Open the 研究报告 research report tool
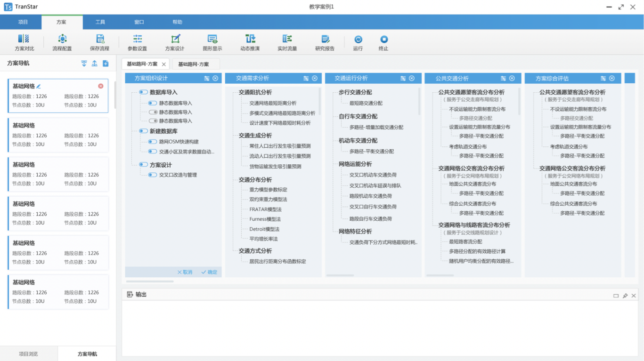The height and width of the screenshot is (361, 644). click(325, 42)
